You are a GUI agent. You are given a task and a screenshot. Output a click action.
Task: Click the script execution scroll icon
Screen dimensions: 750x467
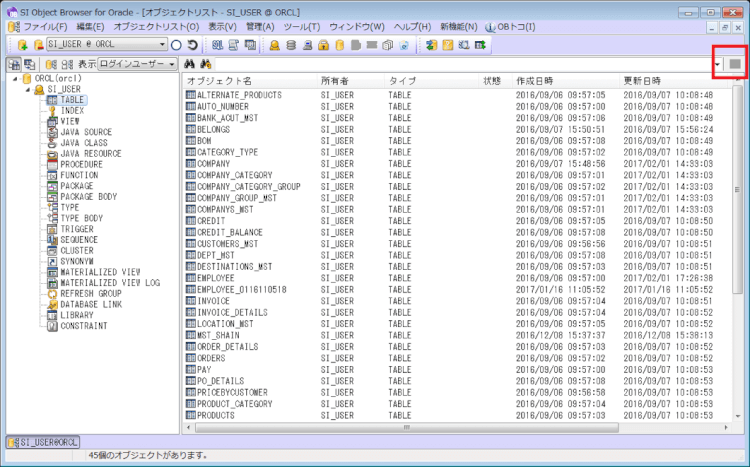pos(233,45)
